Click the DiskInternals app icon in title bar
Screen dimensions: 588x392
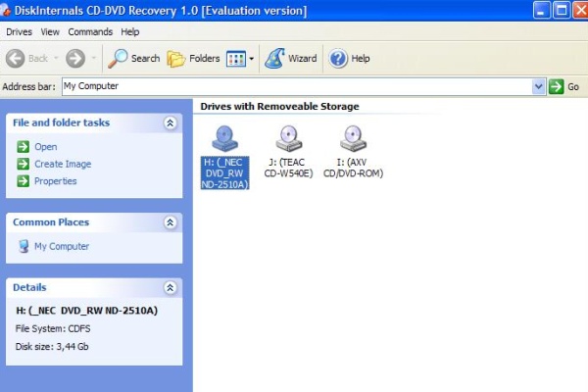(5, 10)
